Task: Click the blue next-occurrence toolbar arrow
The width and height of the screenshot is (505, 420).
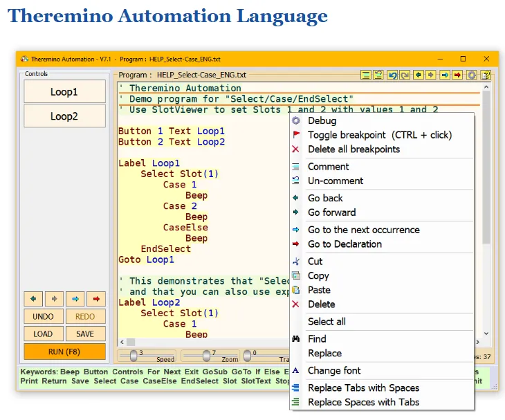Action: pyautogui.click(x=445, y=75)
